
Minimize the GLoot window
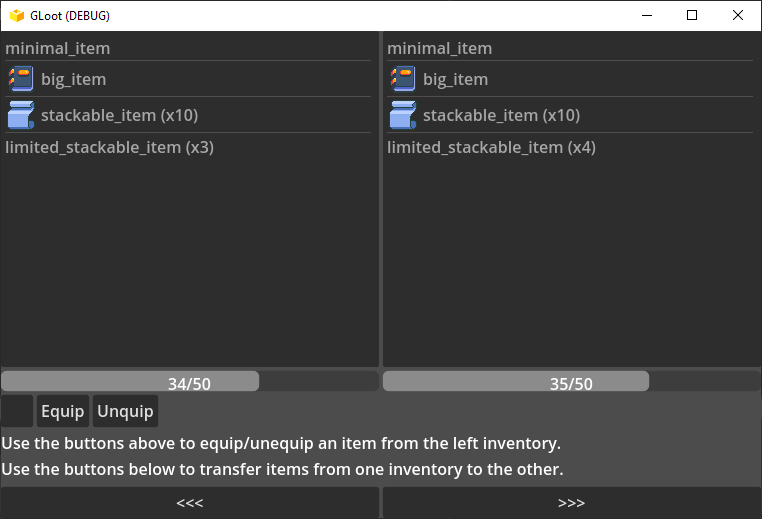pyautogui.click(x=647, y=16)
